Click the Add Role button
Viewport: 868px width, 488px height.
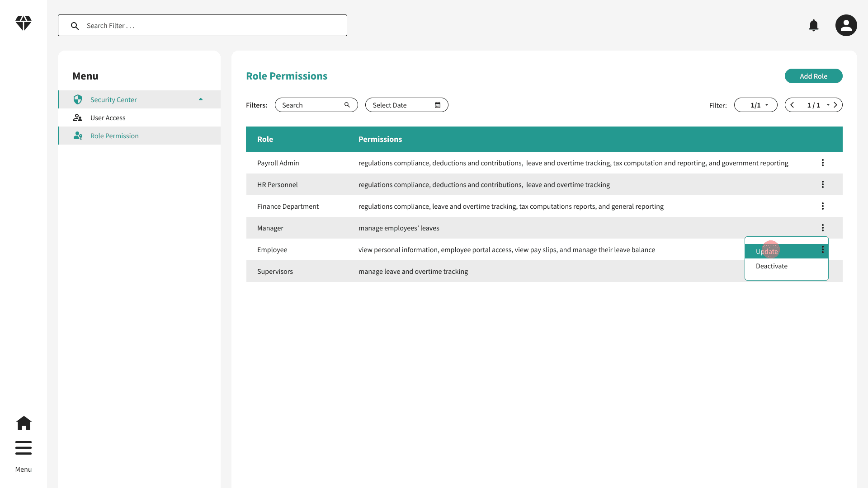[x=813, y=76]
